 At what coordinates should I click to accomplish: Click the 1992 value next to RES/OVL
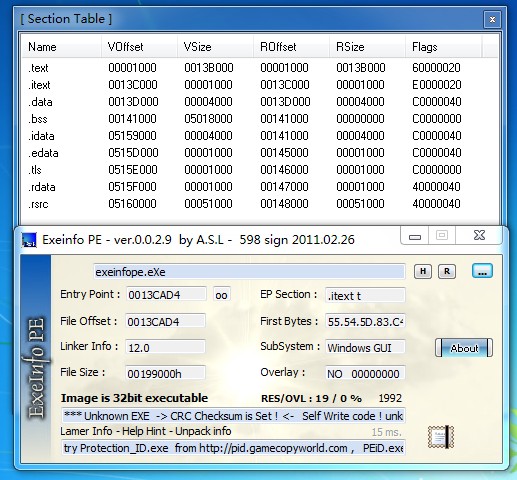click(x=390, y=398)
